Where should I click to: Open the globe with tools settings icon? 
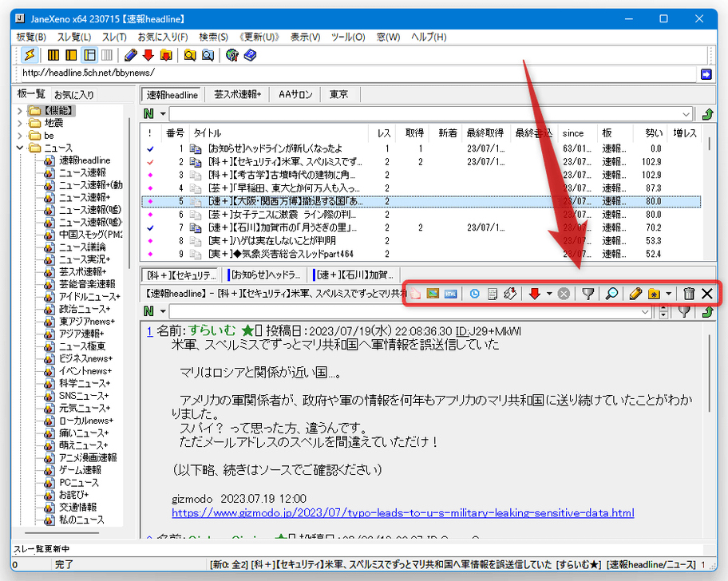click(x=231, y=55)
